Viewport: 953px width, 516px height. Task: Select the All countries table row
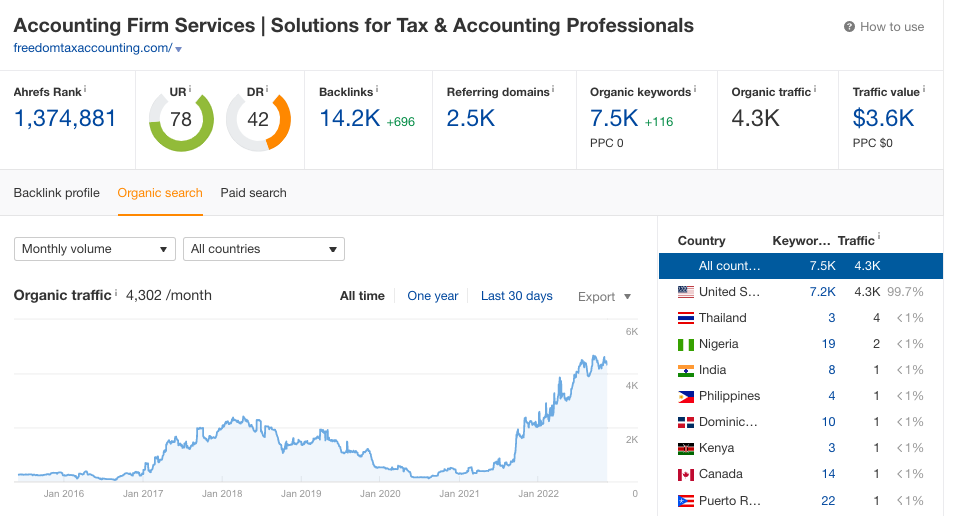pos(801,266)
